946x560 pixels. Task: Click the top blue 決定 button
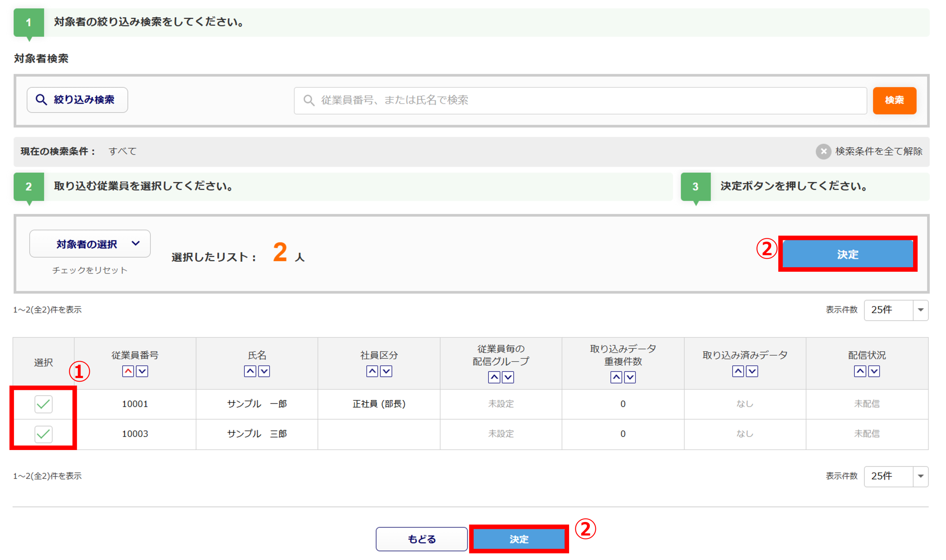tap(847, 254)
